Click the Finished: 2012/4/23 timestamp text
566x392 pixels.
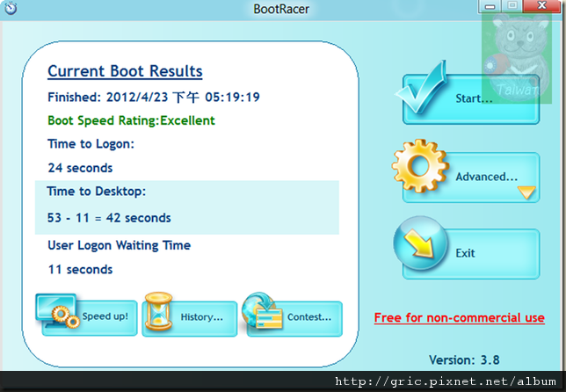154,97
